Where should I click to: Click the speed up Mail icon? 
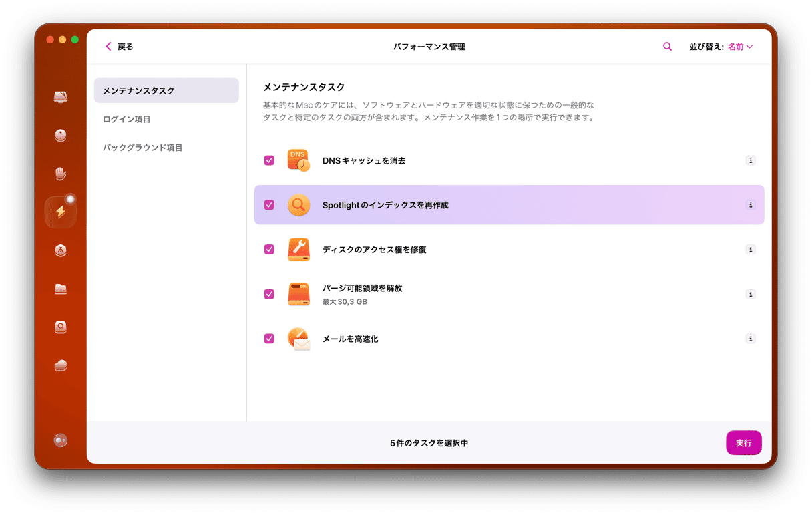(x=298, y=339)
